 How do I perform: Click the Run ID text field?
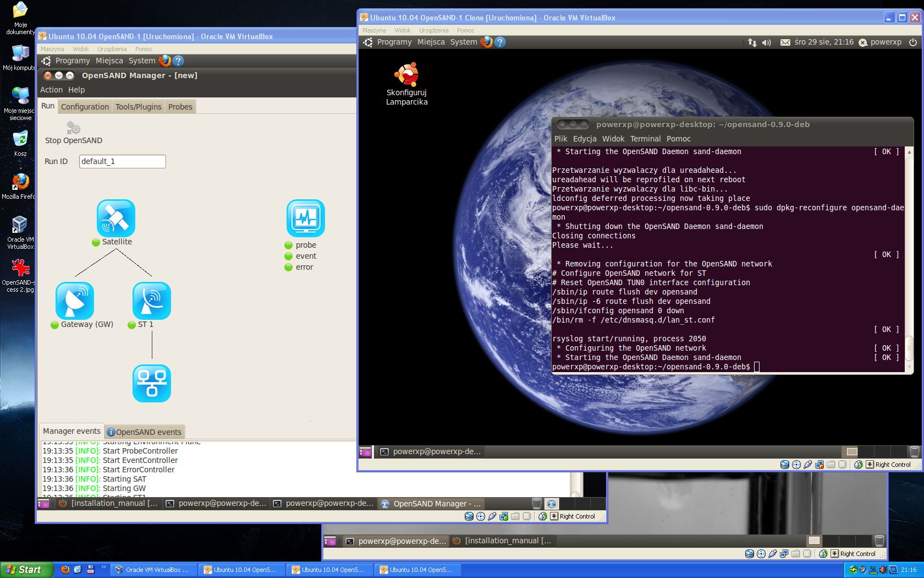pyautogui.click(x=122, y=161)
